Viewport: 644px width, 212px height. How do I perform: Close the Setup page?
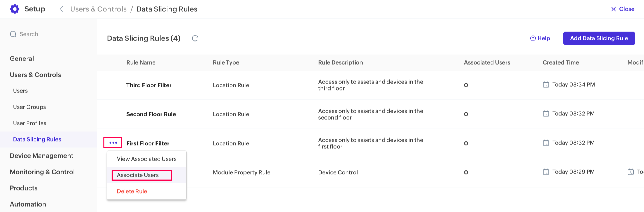coord(622,9)
